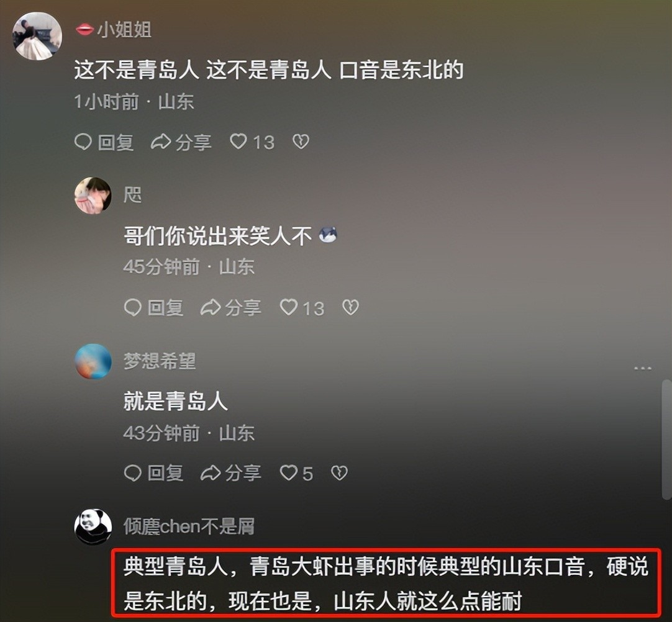This screenshot has height=622, width=672.
Task: Open 倾鹿chen不是屑's panda avatar
Action: point(93,527)
